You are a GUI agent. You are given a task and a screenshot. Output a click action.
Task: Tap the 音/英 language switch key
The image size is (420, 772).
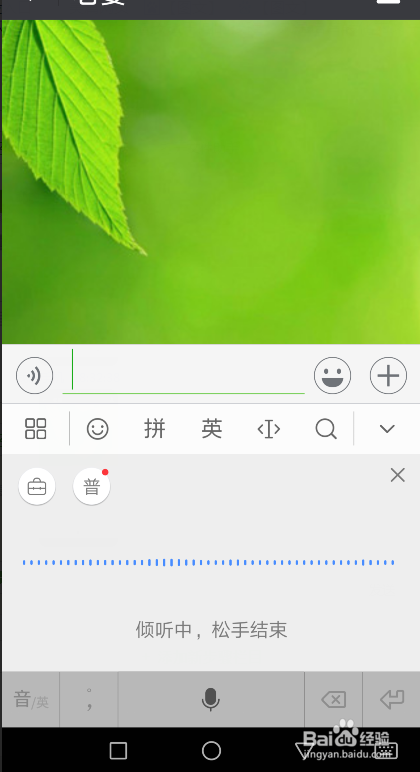click(x=31, y=699)
